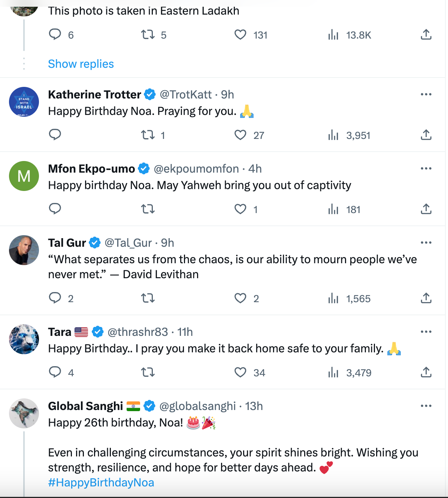This screenshot has height=498, width=448.
Task: Open more options on Katherine Trotter's tweet
Action: point(426,94)
